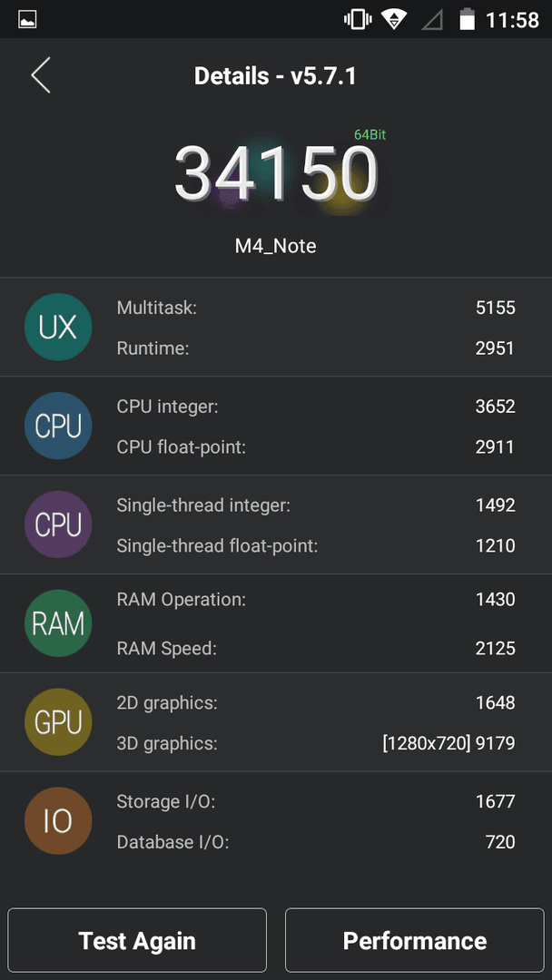Select the Database I/O score row
Image resolution: width=552 pixels, height=980 pixels.
point(316,842)
